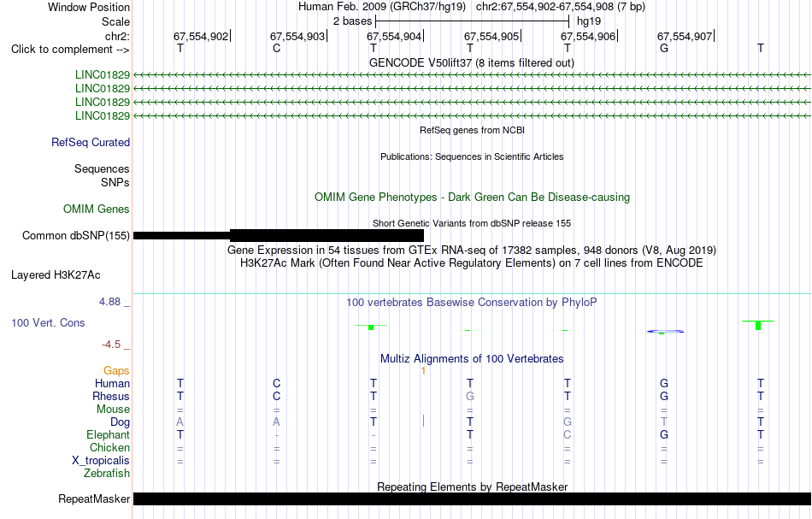
Task: Click position label 67,554,904 on the ruler
Action: [x=394, y=36]
